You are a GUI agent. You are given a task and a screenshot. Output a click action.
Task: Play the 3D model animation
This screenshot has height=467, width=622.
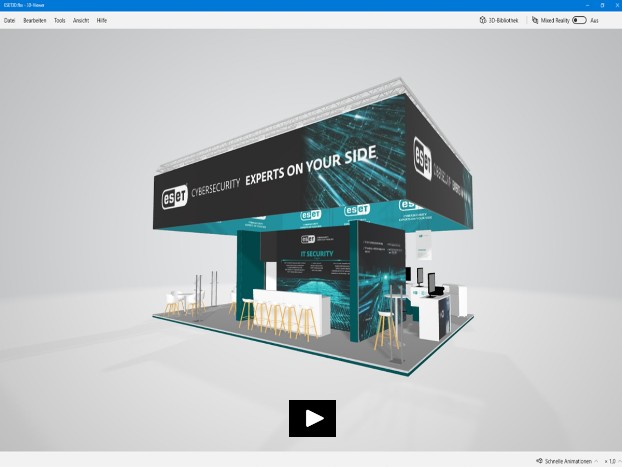(312, 418)
